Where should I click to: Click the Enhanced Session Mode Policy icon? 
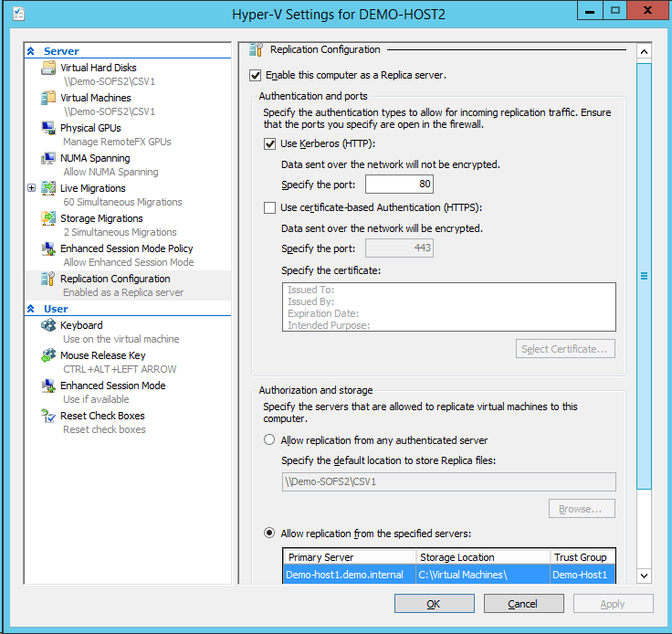pyautogui.click(x=48, y=248)
